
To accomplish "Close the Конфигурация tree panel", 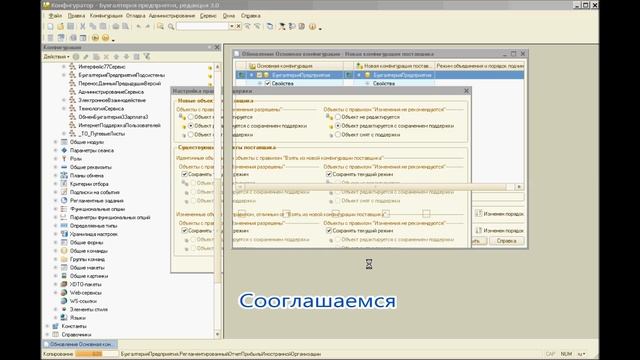I will click(217, 47).
